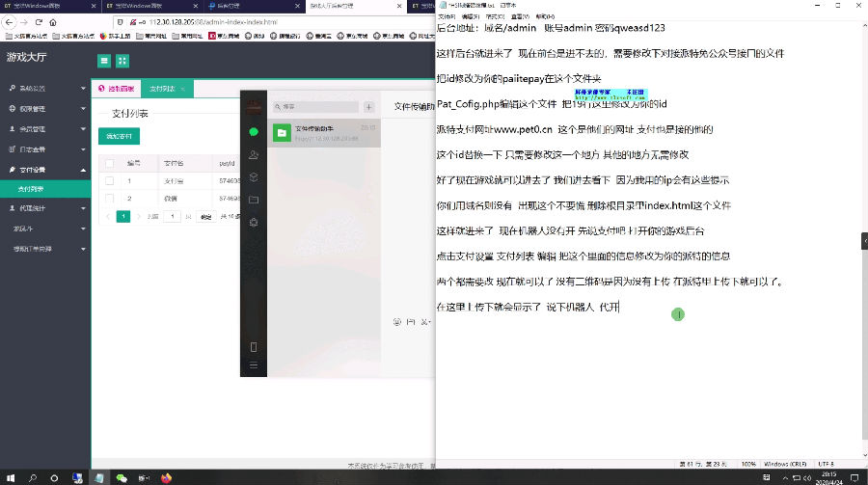Open the emoji picker in chat
The height and width of the screenshot is (485, 868).
397,321
